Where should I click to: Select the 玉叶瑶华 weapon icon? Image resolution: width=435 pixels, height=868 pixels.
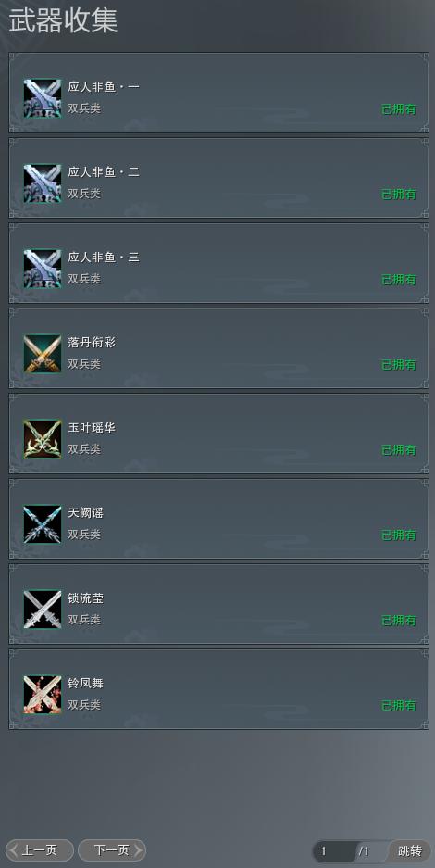[x=43, y=439]
